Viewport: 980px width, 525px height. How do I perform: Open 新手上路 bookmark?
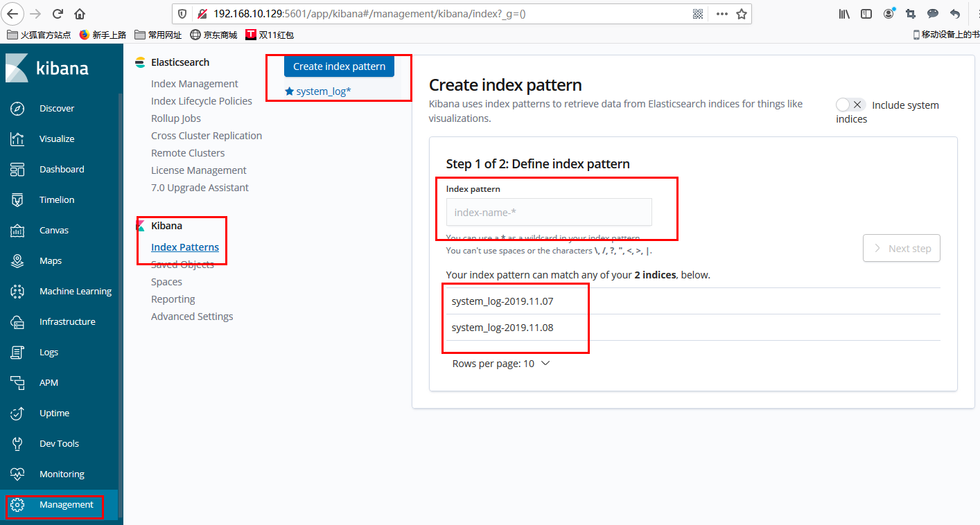point(103,35)
